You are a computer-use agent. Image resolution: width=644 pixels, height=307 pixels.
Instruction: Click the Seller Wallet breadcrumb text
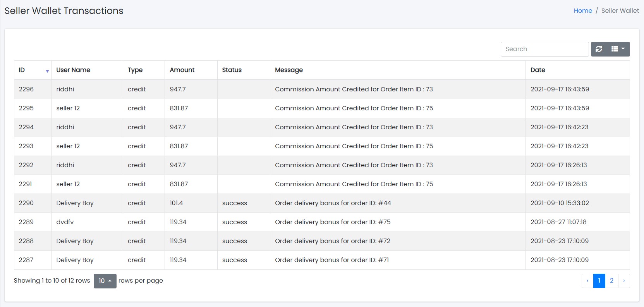tap(620, 11)
